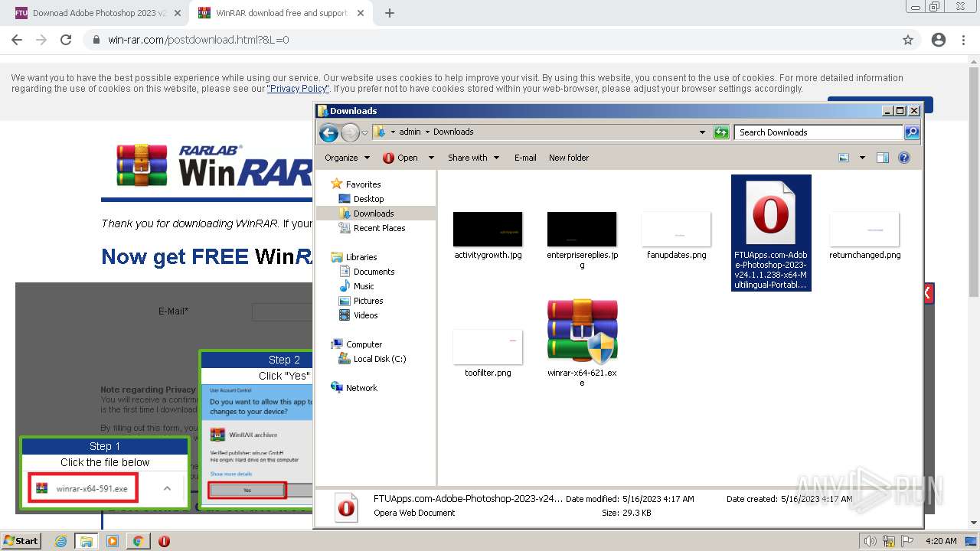Click E-mail in the Explorer toolbar
This screenshot has height=551, width=980.
coord(525,158)
